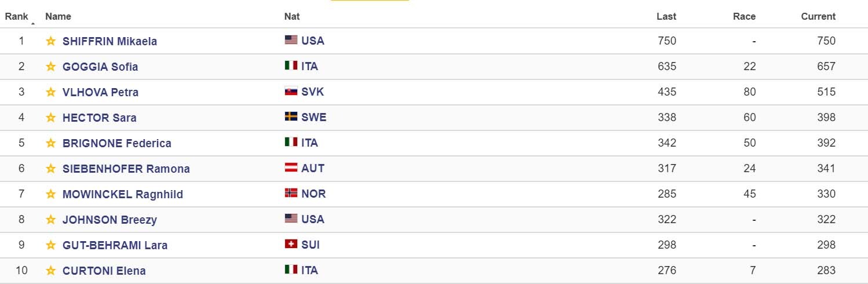Open SHIFFRIN Mikaela athlete profile link
The height and width of the screenshot is (284, 868).
(x=110, y=41)
